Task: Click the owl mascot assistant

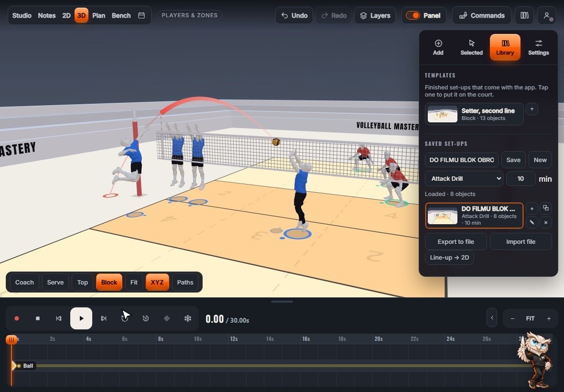Action: 535,361
